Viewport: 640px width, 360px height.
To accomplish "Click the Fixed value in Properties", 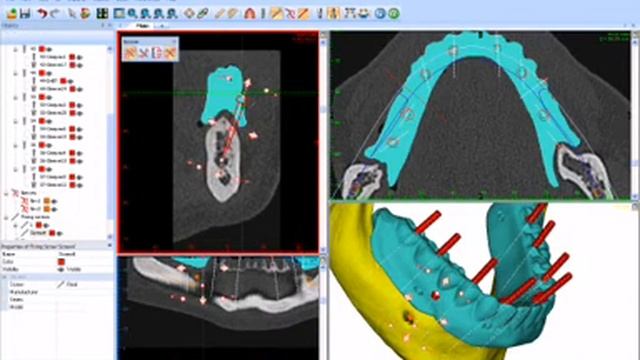I will point(72,284).
